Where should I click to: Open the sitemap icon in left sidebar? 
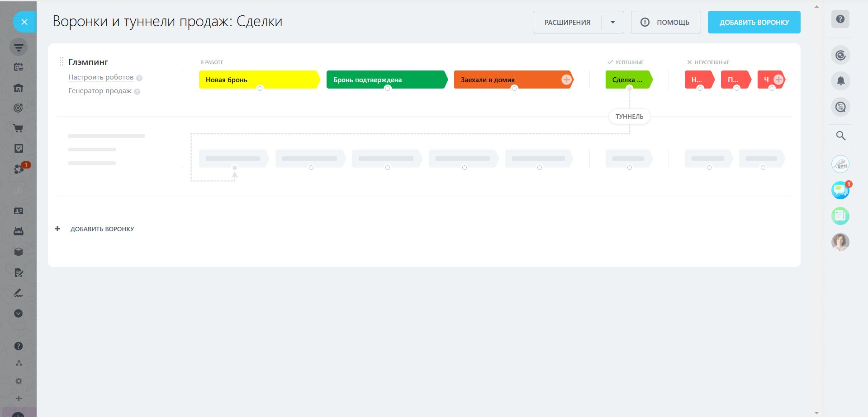[x=19, y=363]
